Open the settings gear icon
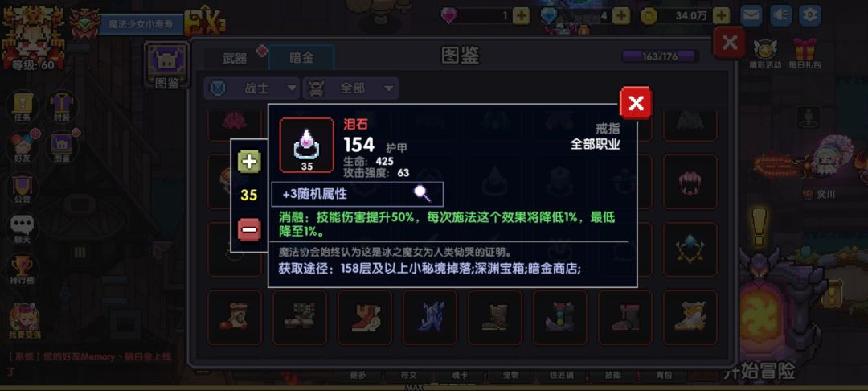 [x=809, y=15]
